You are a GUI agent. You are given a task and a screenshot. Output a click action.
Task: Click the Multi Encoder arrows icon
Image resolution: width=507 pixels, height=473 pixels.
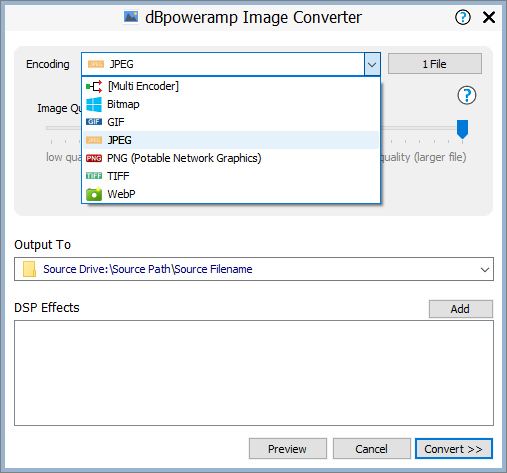click(94, 86)
